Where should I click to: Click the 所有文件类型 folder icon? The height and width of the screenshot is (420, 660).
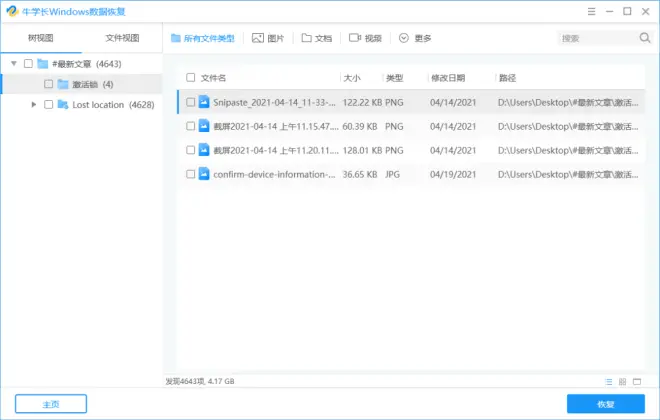[176, 38]
